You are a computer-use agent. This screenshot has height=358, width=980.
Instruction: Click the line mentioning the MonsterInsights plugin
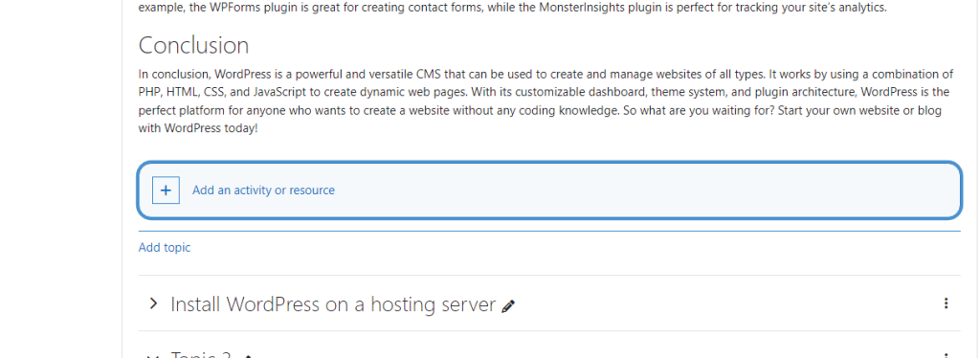click(513, 9)
